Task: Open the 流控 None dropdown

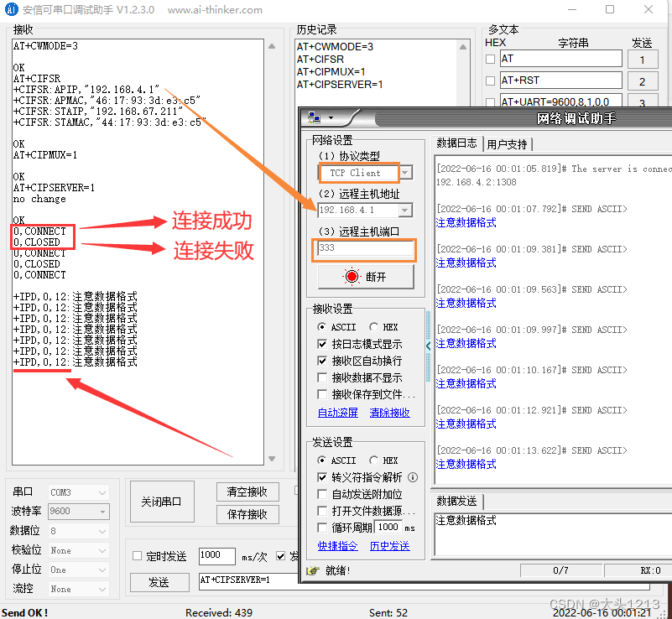Action: coord(78,589)
